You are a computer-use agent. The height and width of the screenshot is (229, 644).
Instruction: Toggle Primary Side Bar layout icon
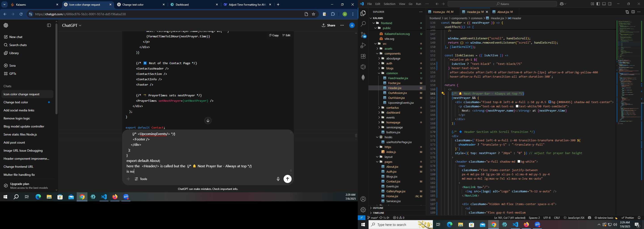coord(598,4)
